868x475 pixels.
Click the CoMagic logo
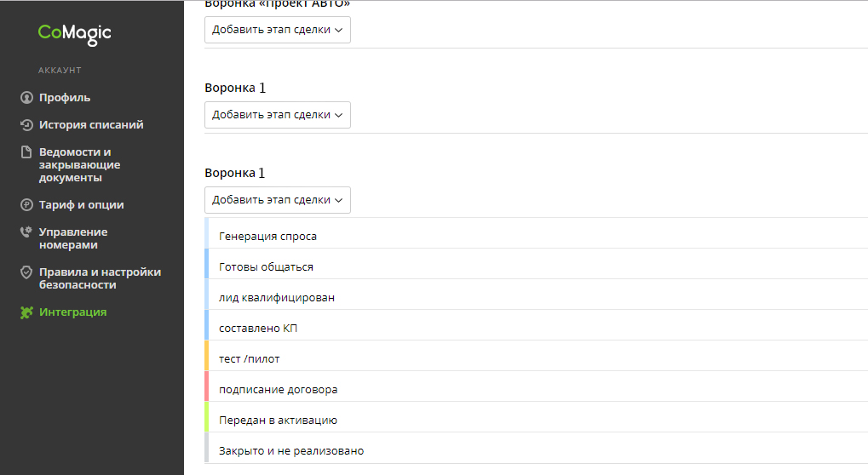[x=74, y=34]
